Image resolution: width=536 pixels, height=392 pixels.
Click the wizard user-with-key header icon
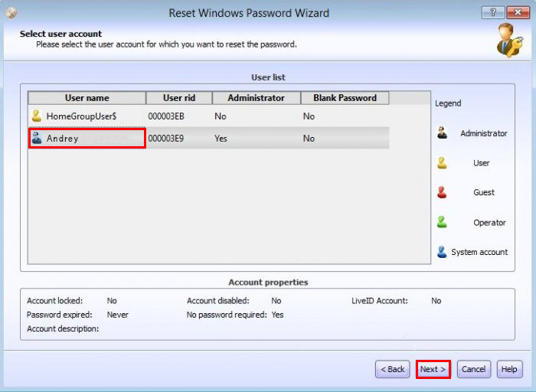coord(509,41)
